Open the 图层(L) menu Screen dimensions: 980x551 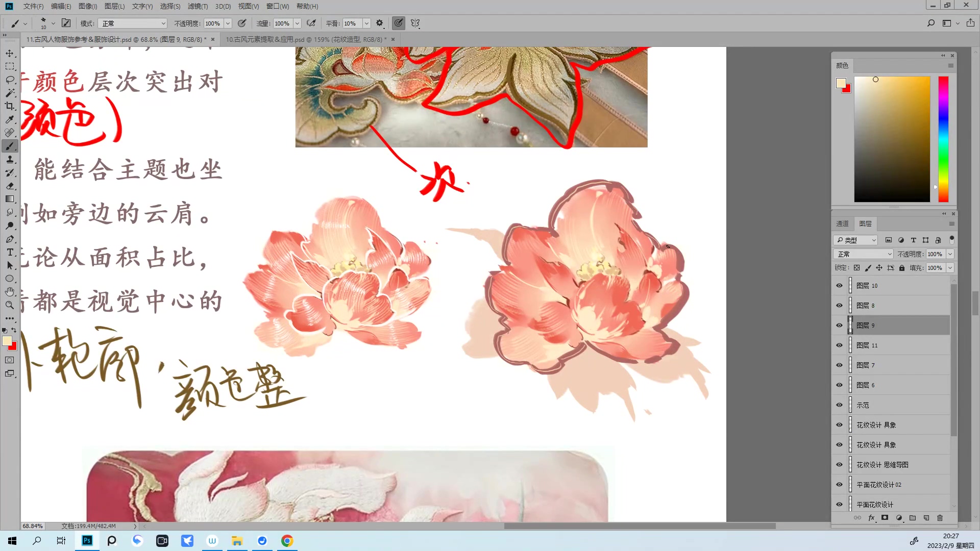[114, 6]
